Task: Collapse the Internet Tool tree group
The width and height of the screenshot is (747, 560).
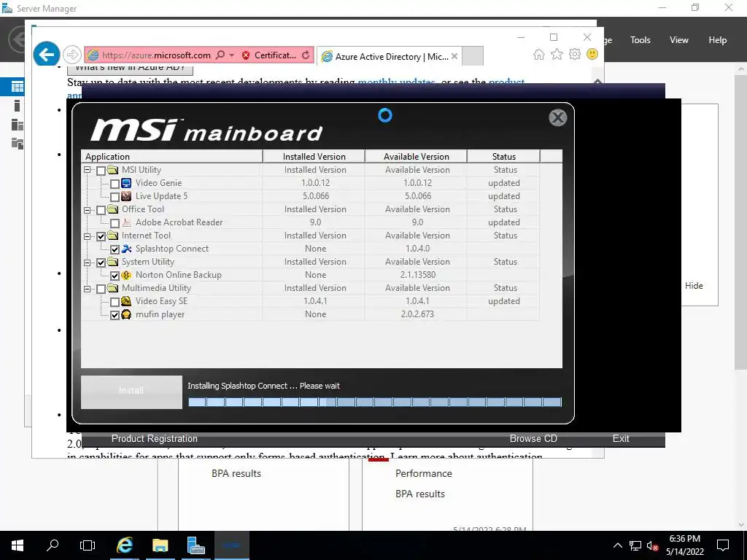Action: [88, 236]
